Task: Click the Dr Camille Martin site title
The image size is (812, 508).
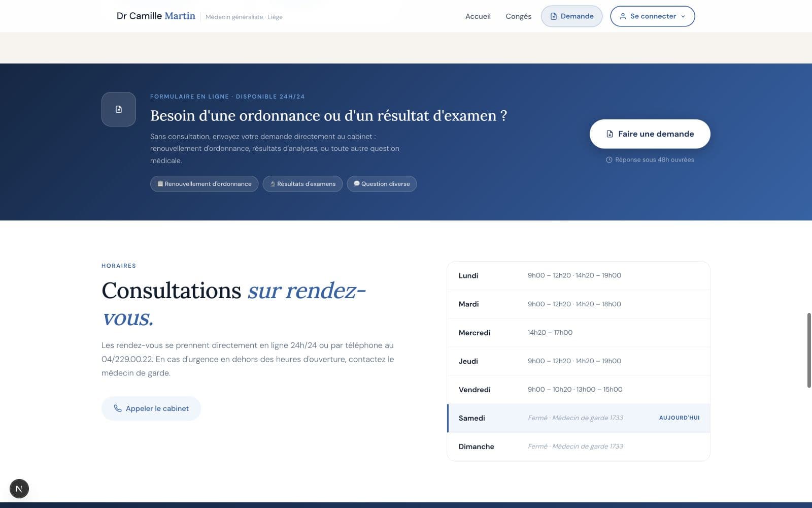Action: (156, 16)
